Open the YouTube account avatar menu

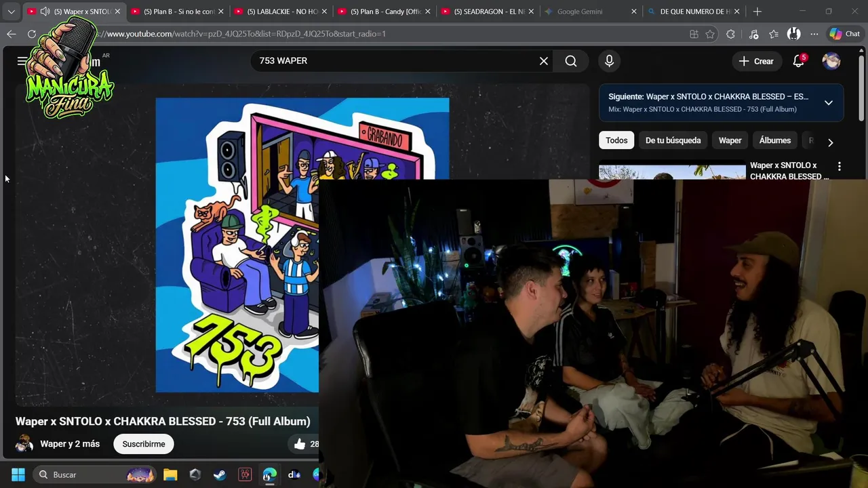coord(831,61)
